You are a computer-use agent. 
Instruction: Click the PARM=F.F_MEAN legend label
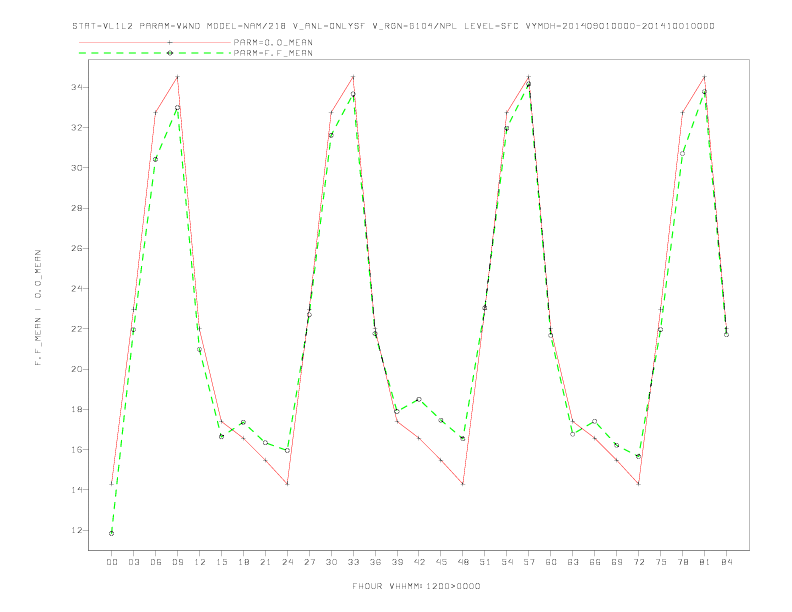pos(273,53)
